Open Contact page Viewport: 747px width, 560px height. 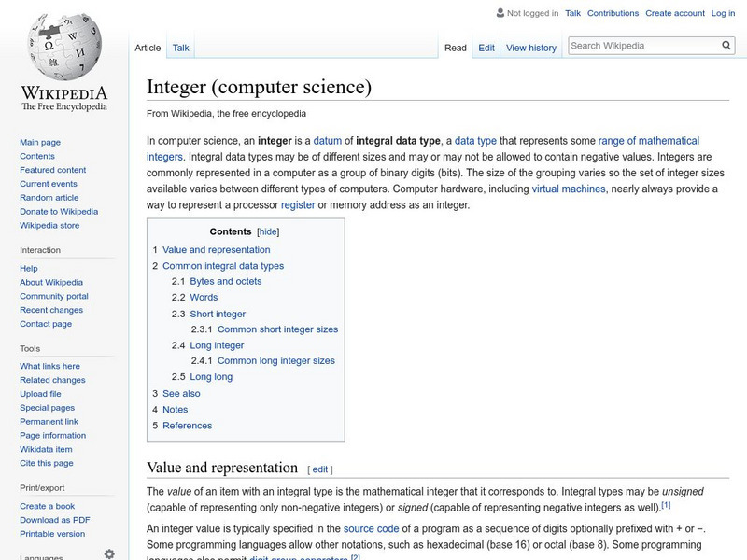click(46, 323)
